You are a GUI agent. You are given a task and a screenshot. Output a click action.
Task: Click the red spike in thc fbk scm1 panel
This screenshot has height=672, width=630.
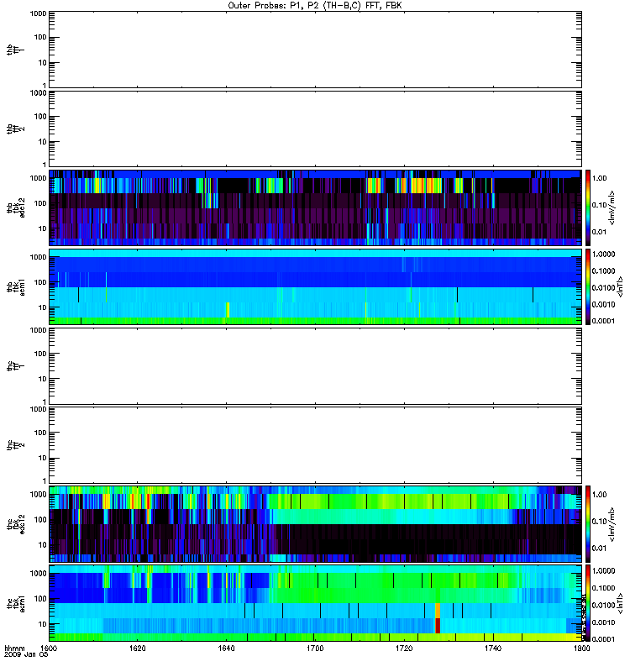tap(438, 625)
